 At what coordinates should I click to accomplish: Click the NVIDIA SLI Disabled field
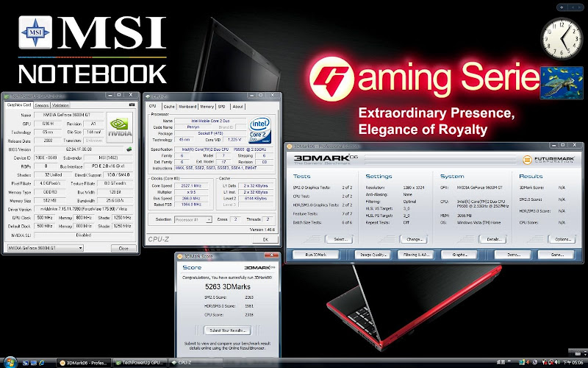(84, 235)
